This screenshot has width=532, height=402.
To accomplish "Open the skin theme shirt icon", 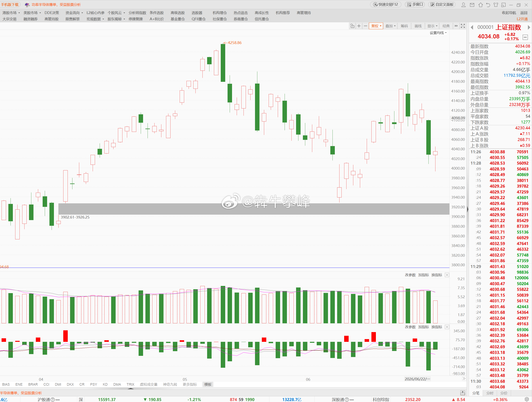I will coord(496,4).
